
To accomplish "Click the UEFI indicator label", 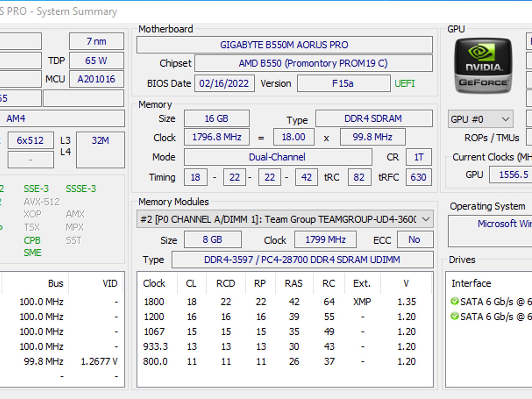I will [x=404, y=83].
